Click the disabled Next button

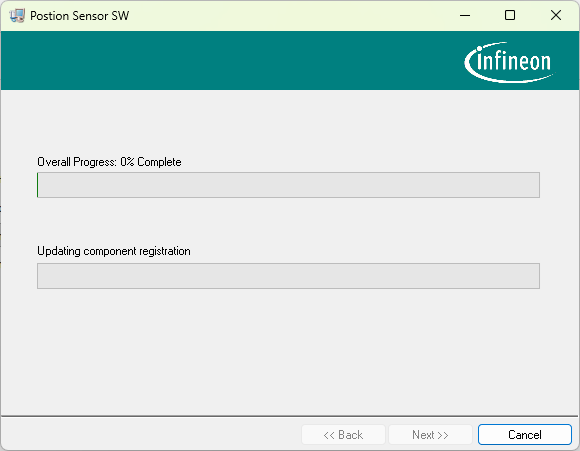point(430,434)
